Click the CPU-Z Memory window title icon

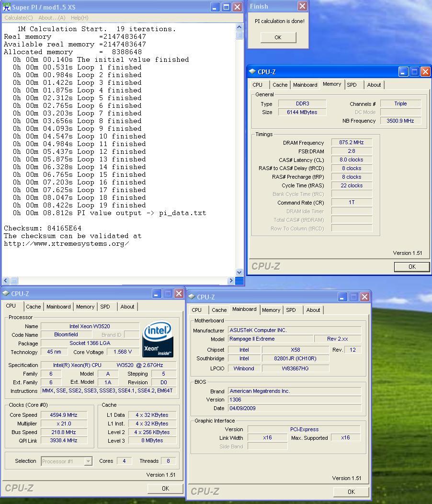pyautogui.click(x=252, y=72)
